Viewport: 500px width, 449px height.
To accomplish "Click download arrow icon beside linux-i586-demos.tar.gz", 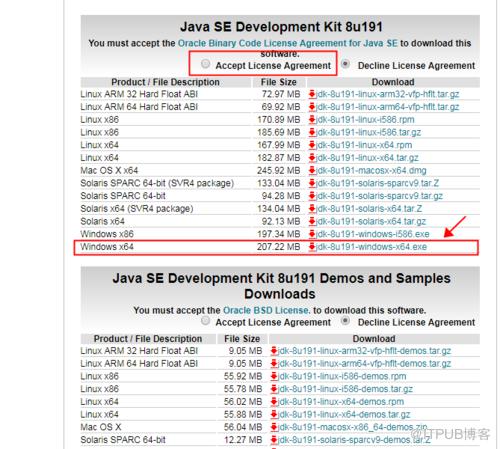I will click(274, 389).
